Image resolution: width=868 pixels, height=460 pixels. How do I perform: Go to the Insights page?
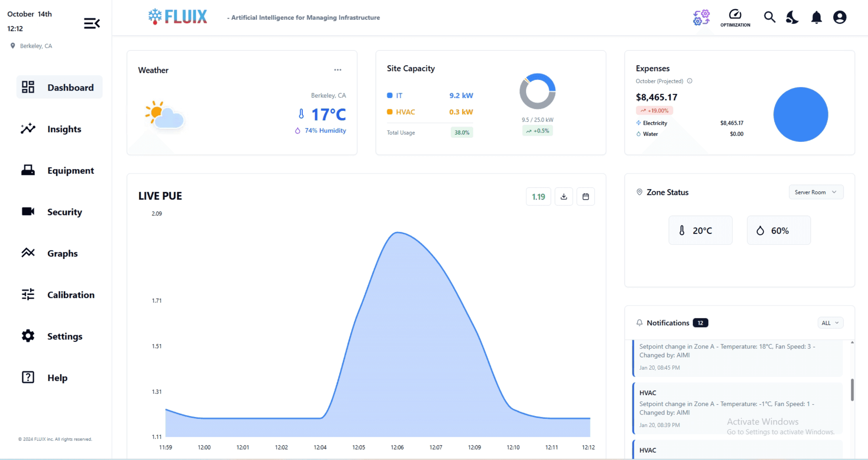(64, 129)
